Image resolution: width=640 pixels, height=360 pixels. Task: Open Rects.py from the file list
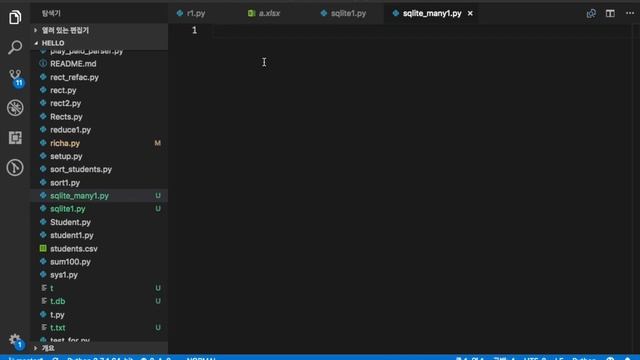[66, 117]
